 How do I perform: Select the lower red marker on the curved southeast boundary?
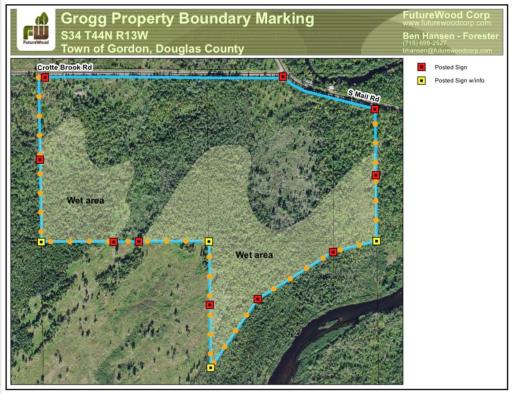pos(258,299)
